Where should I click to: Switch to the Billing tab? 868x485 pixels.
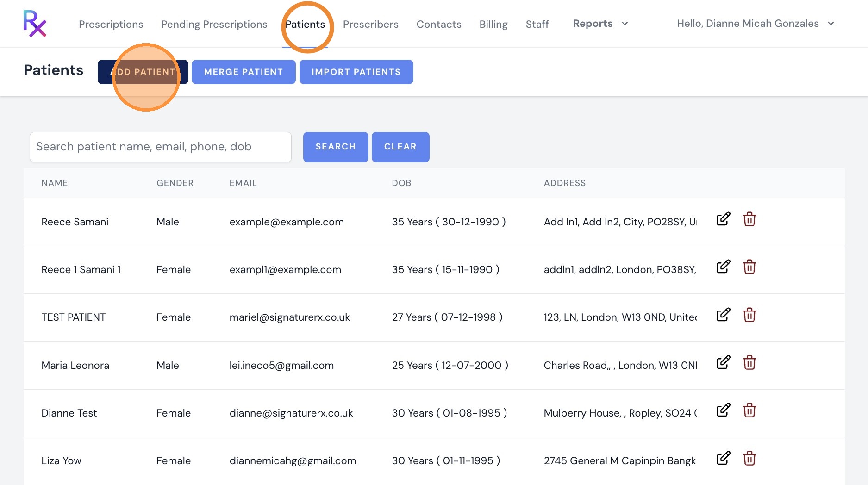click(493, 24)
